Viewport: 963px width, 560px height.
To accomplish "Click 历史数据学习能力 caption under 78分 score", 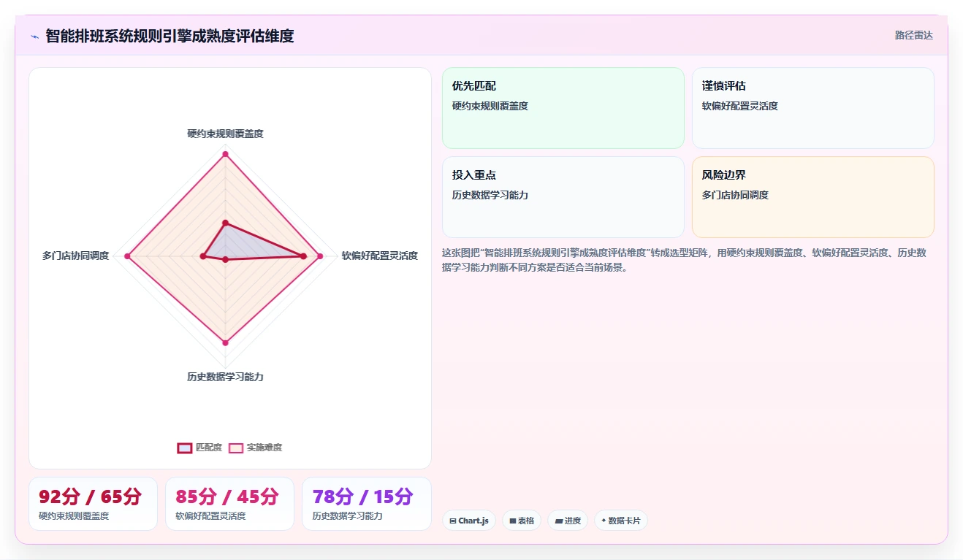I will coord(347,515).
